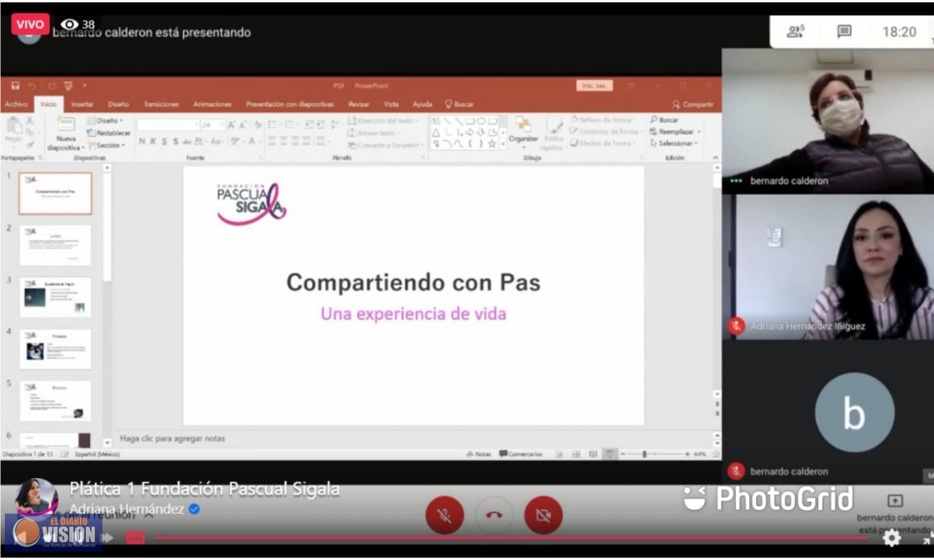Viewport: 934px width, 560px height.
Task: Click the reading view icon in status bar
Action: pyautogui.click(x=593, y=454)
